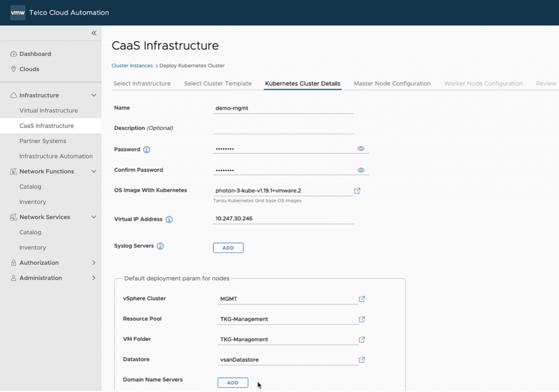Switch to Select Cluster Template tab
The width and height of the screenshot is (559, 392).
click(218, 84)
